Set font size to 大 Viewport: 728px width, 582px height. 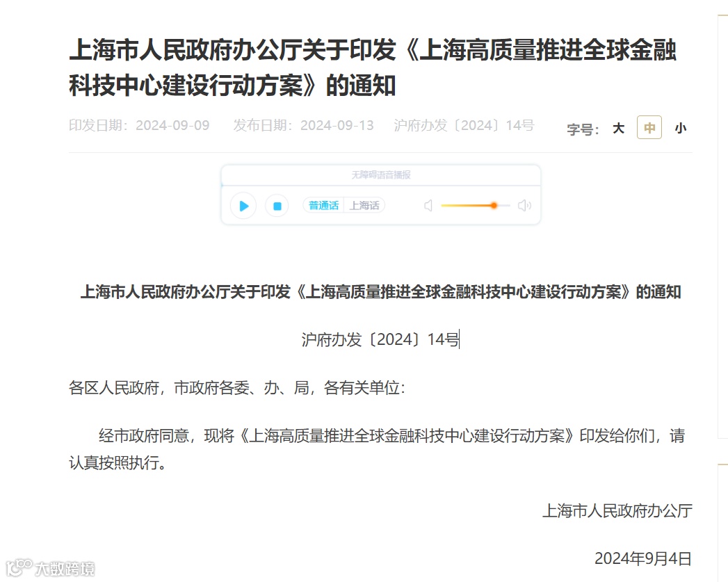(x=618, y=128)
